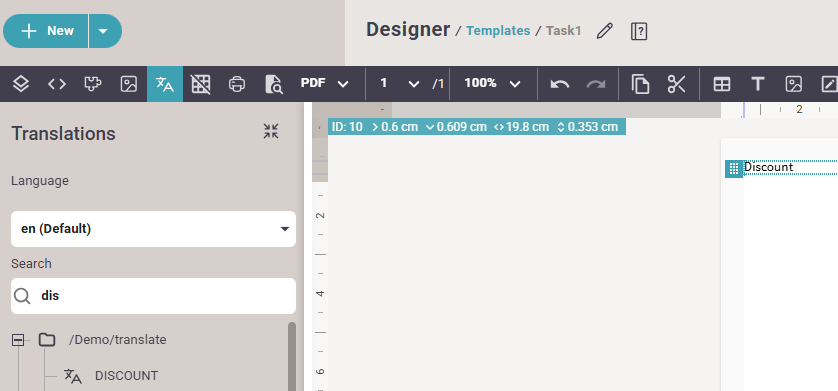Click the print icon in toolbar
The height and width of the screenshot is (391, 838).
[x=237, y=84]
